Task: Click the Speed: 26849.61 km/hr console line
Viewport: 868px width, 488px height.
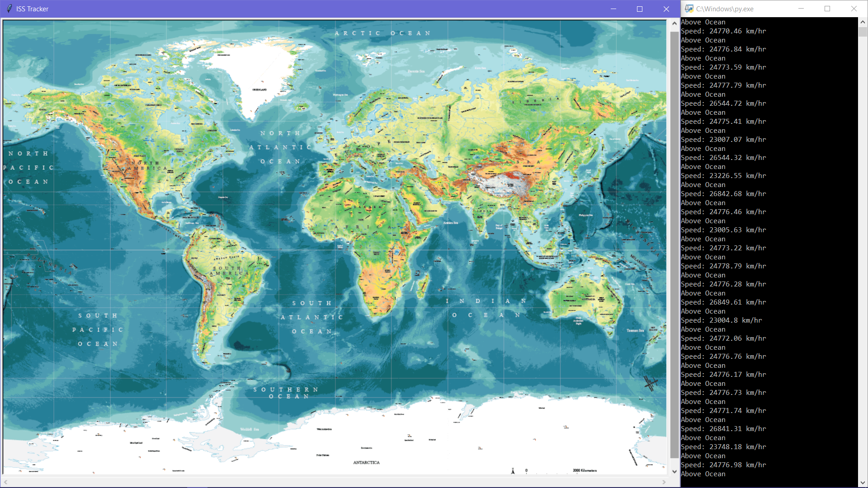Action: tap(723, 302)
